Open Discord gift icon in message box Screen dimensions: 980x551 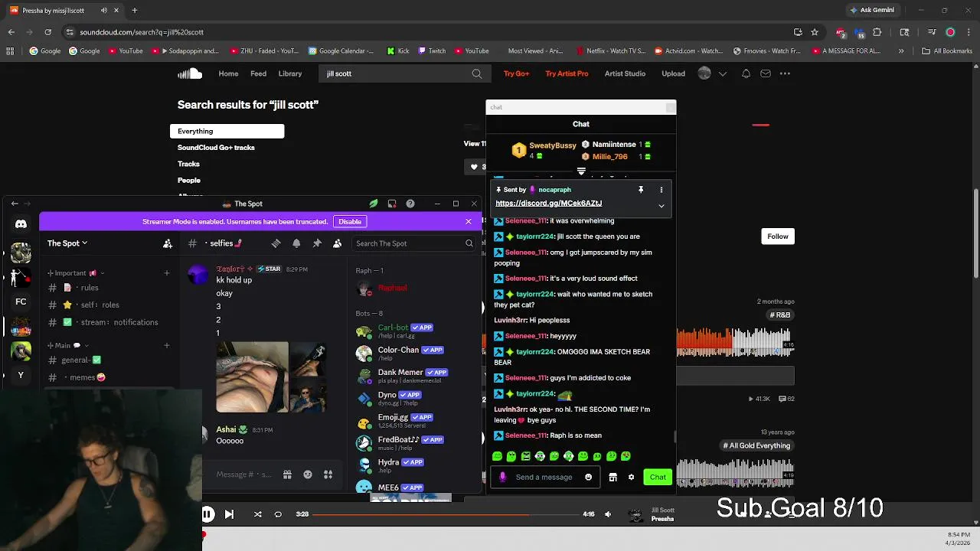287,474
